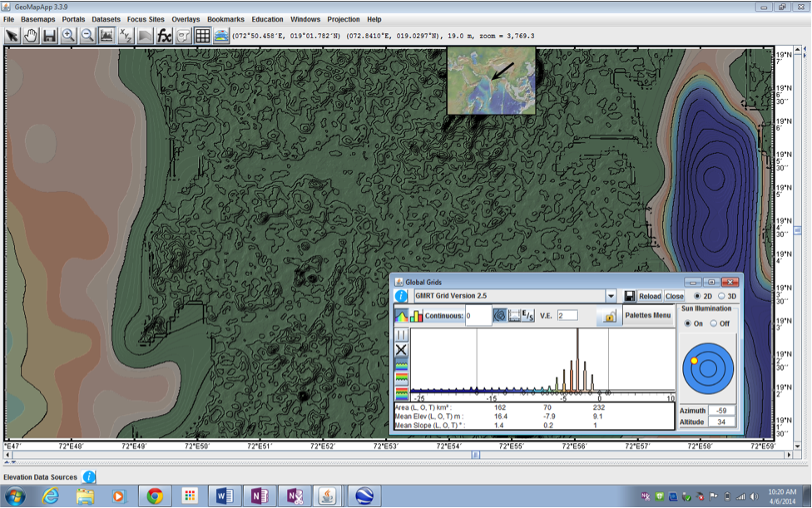Open the Palettes Menu
Screen dimensions: 812x508
pos(647,316)
